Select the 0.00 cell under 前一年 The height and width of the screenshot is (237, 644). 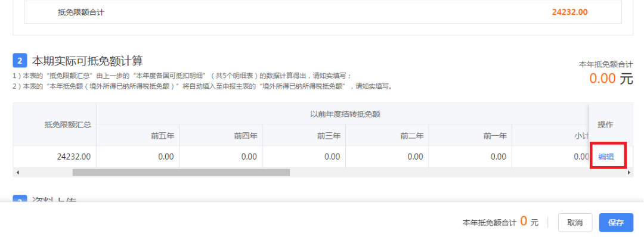pos(470,157)
